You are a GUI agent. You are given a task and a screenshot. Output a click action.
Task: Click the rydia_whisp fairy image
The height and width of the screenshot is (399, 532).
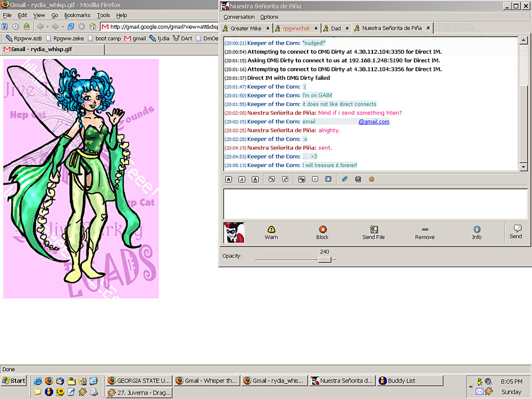coord(81,179)
